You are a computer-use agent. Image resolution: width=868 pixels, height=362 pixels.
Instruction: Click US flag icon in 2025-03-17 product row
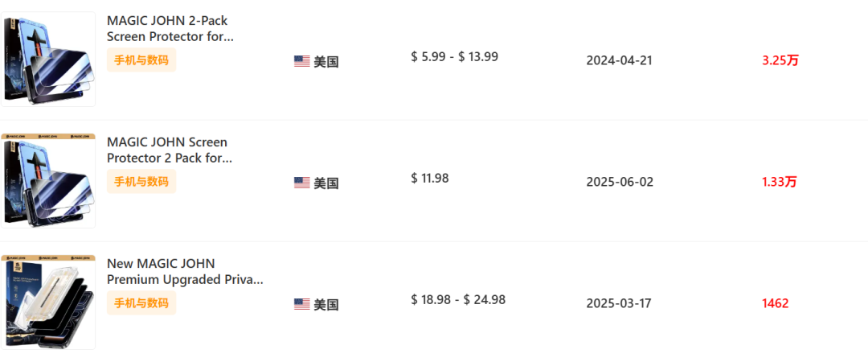coord(301,304)
